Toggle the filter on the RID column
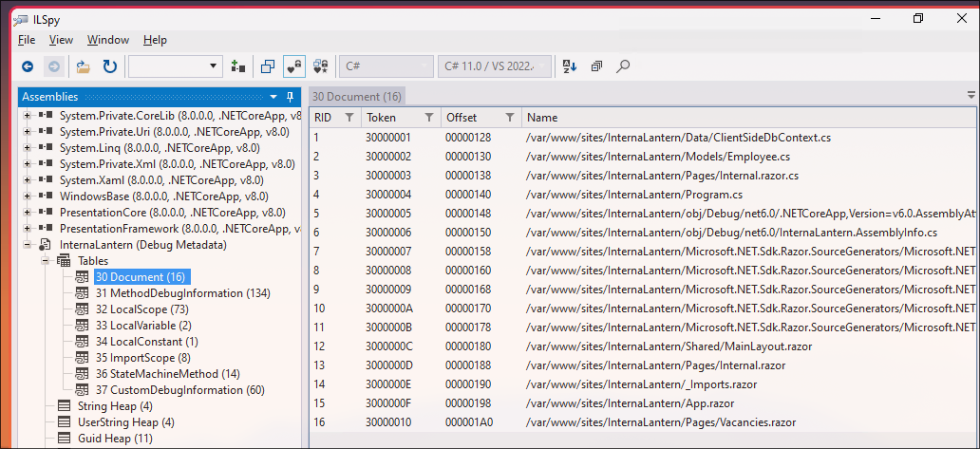 (349, 118)
